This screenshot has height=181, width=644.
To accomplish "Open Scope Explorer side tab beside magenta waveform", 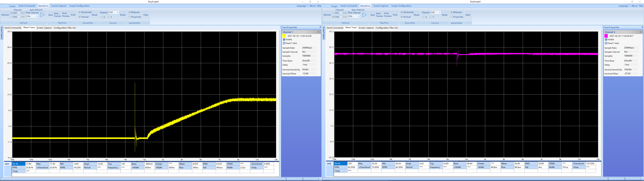I will pos(324,33).
